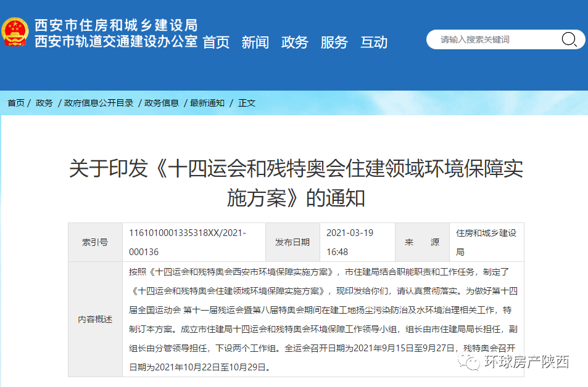Click the publish date 2021-03-19 16:48
This screenshot has width=588, height=387.
(x=350, y=242)
